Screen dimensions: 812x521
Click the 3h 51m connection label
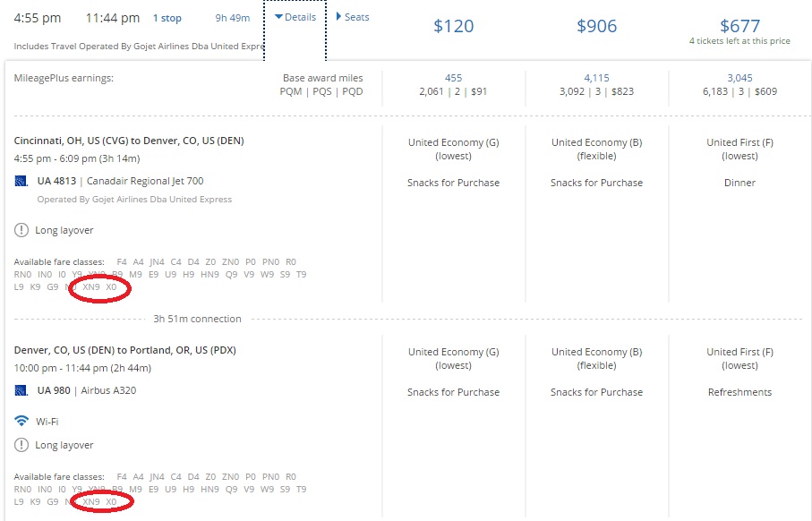click(x=197, y=319)
